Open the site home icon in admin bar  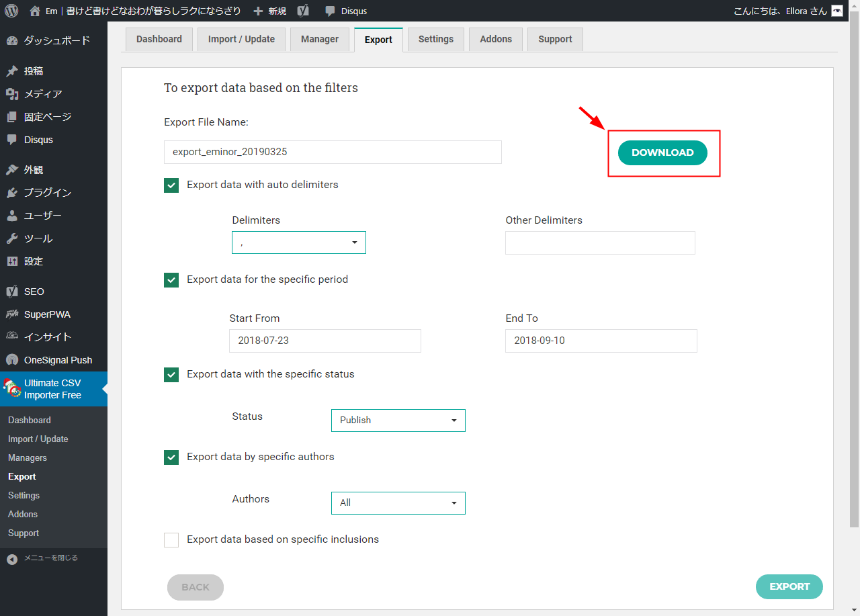(36, 11)
